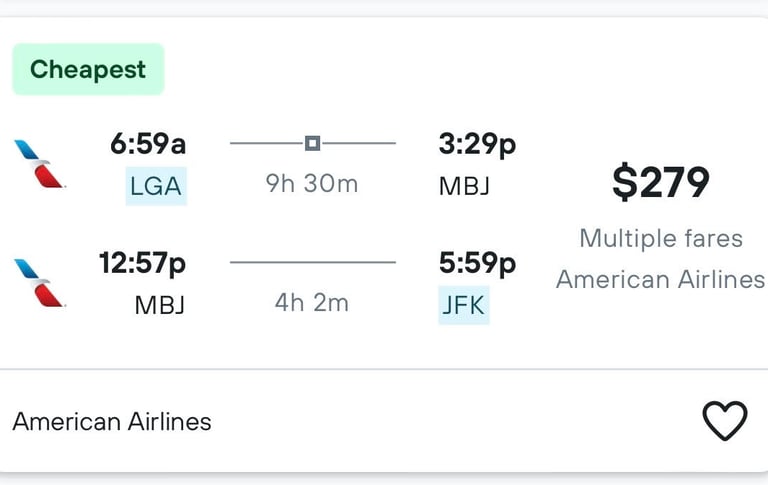Screen dimensions: 768x485
Task: Click the layover stop square marker
Action: click(312, 144)
